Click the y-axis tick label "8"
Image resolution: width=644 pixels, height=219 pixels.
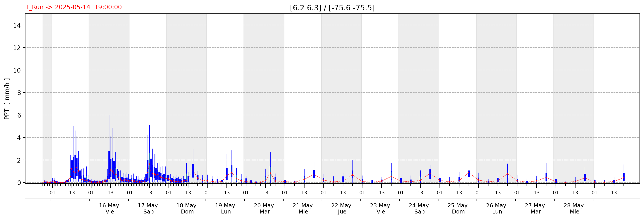tap(19, 93)
